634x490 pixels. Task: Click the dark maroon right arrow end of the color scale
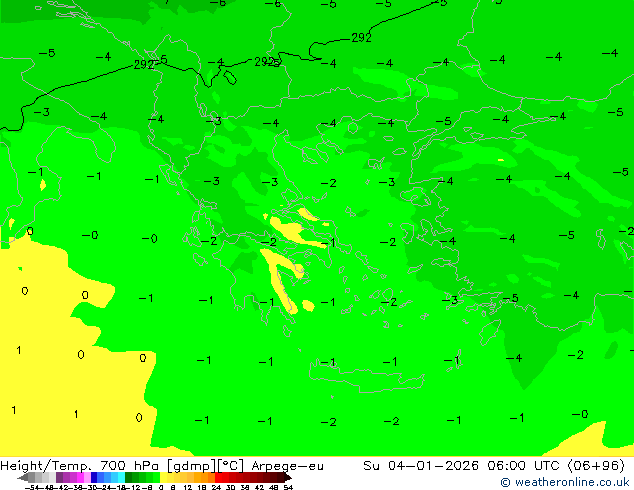(288, 477)
